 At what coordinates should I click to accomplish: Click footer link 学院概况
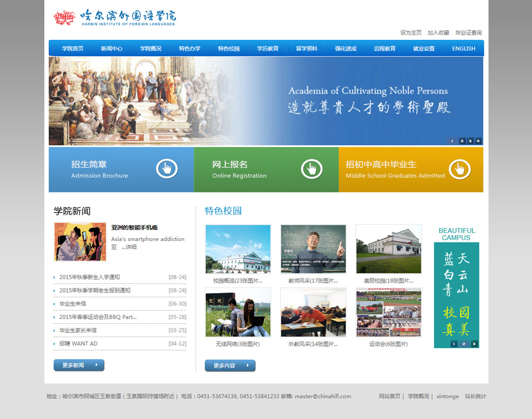(418, 396)
